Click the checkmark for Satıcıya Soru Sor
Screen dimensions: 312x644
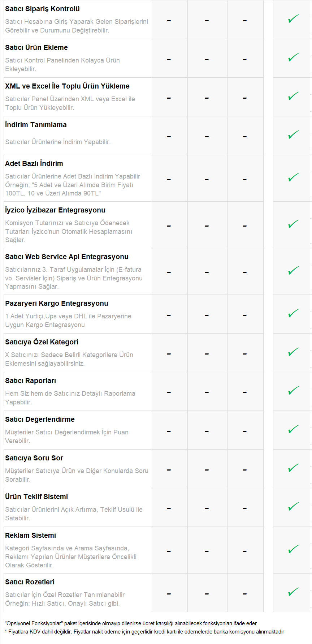[x=293, y=468]
